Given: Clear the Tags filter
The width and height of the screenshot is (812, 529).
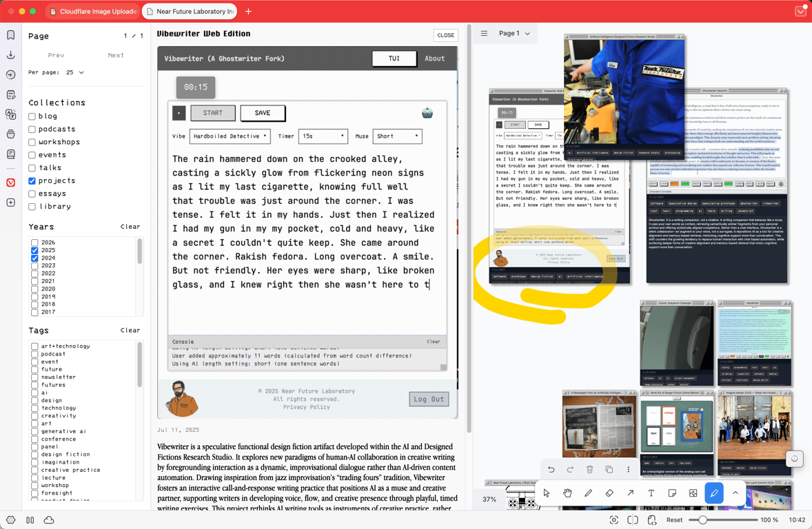Looking at the screenshot, I should point(130,330).
